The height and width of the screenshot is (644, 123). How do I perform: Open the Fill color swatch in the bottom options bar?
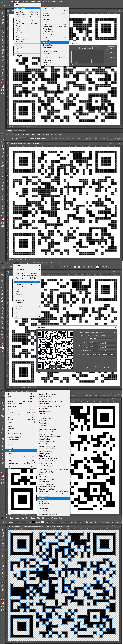pos(34,522)
